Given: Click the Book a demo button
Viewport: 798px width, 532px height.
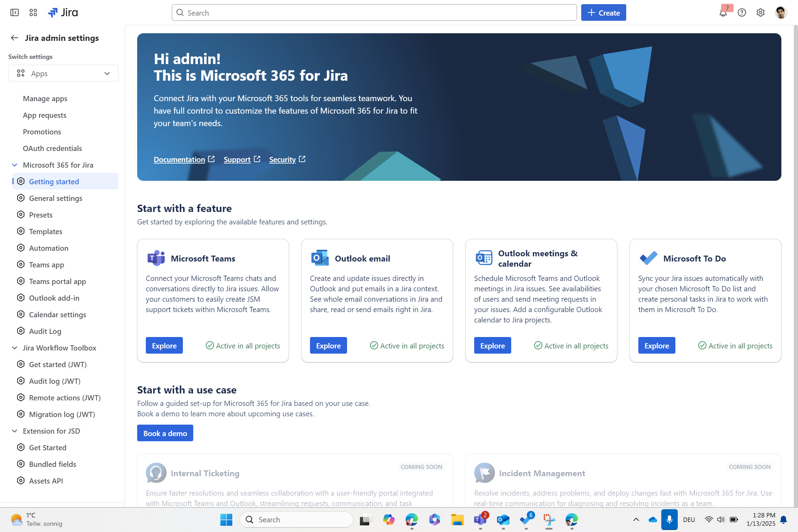Looking at the screenshot, I should pyautogui.click(x=165, y=433).
